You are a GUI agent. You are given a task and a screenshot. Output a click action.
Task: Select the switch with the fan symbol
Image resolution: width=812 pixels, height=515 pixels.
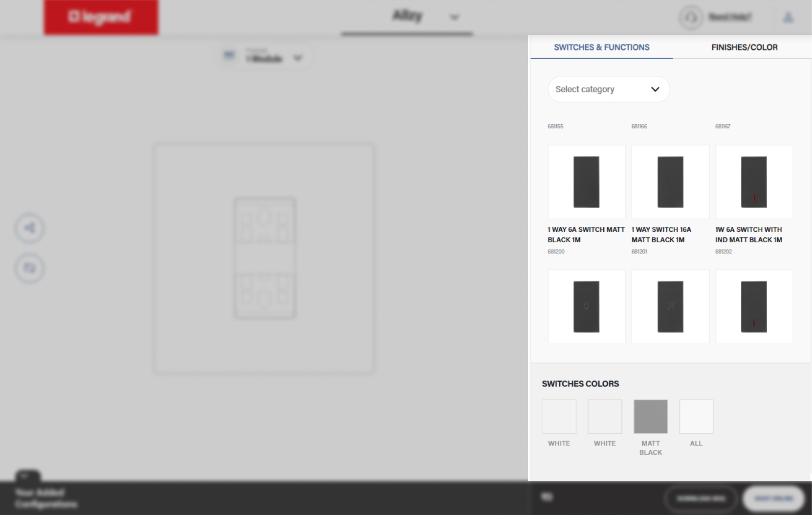point(670,307)
